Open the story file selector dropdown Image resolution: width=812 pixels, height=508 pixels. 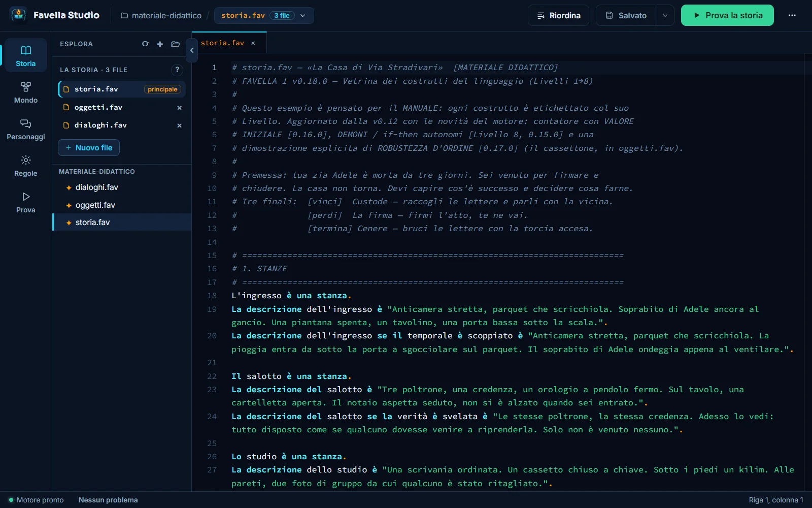pos(264,16)
